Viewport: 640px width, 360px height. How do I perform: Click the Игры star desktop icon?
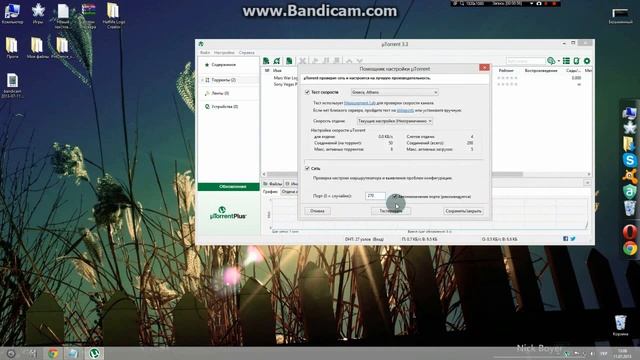coord(38,13)
